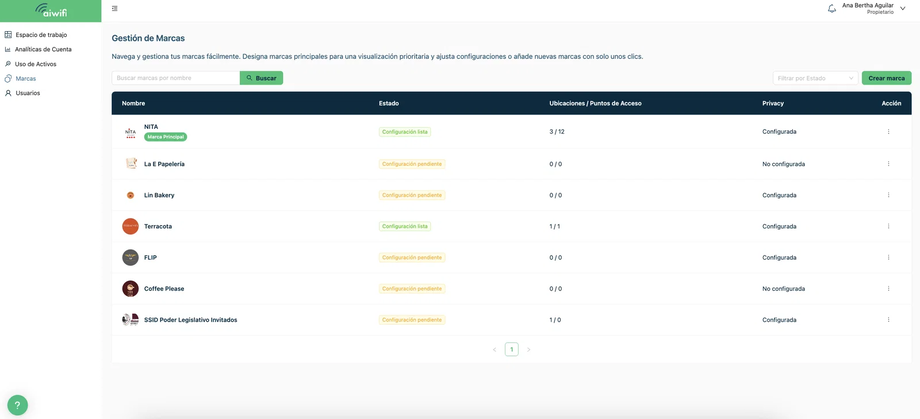920x419 pixels.
Task: Click the La E Papelería name
Action: tap(164, 164)
